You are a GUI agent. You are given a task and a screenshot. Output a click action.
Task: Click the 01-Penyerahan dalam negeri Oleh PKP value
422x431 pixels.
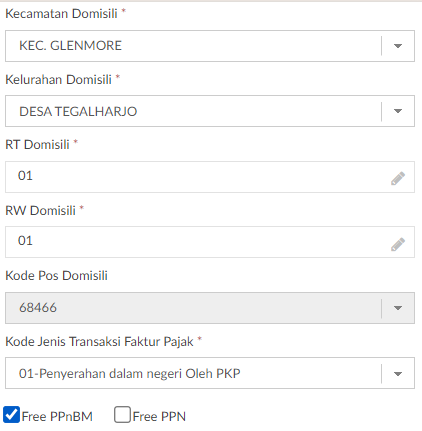pyautogui.click(x=130, y=374)
